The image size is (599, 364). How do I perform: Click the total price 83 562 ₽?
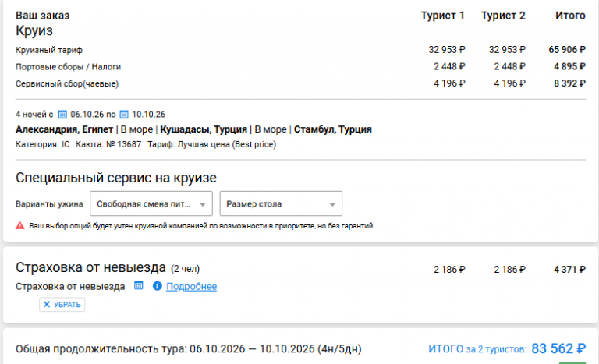point(558,348)
